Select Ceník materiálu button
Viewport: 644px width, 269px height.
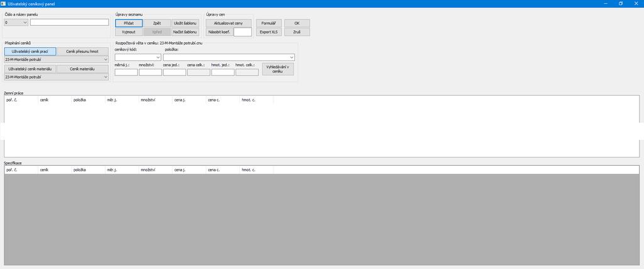click(x=82, y=69)
